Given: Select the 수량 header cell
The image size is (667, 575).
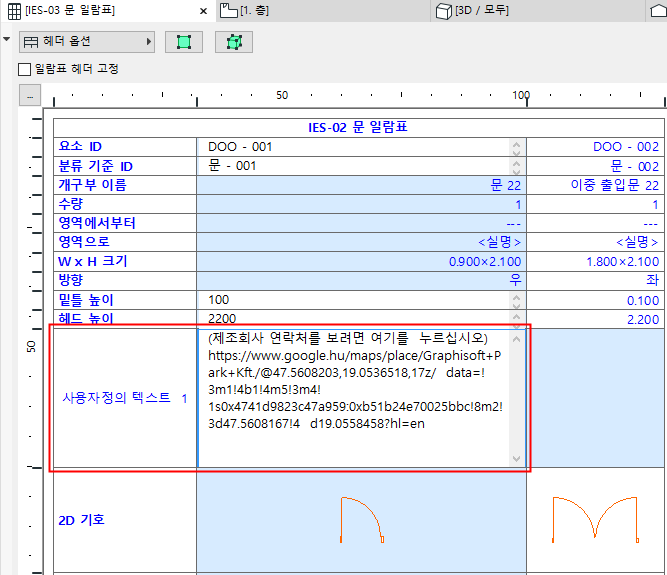Looking at the screenshot, I should coord(125,204).
